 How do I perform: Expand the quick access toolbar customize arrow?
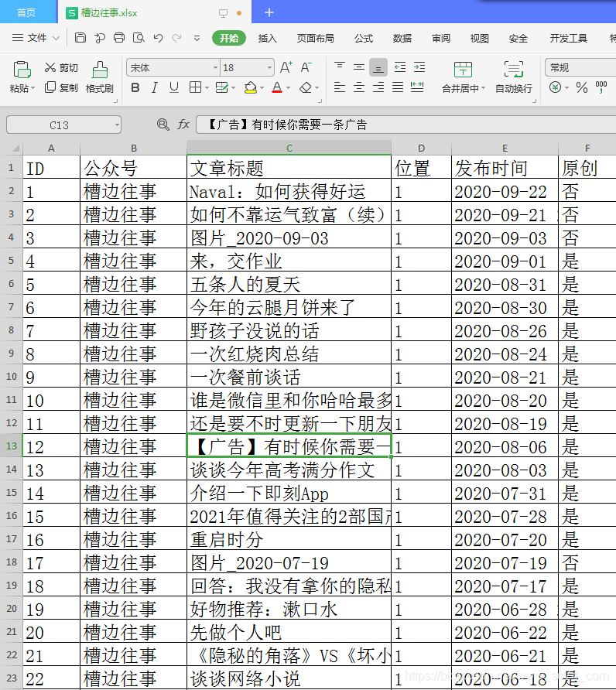(197, 38)
